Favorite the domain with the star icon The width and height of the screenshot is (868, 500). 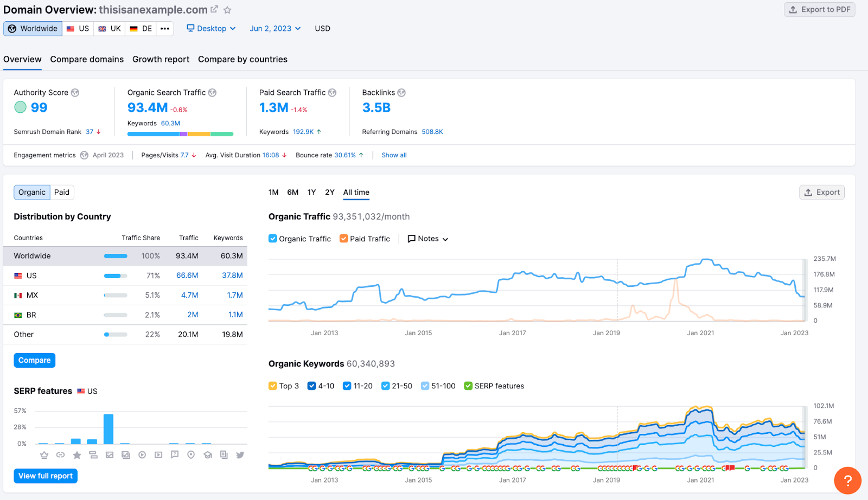228,10
